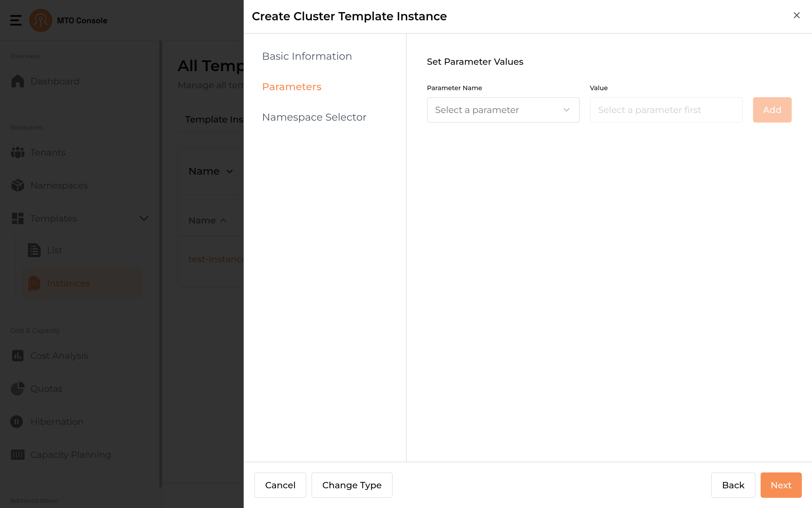Click the Set Parameter Values heading
The image size is (812, 508).
[x=475, y=62]
